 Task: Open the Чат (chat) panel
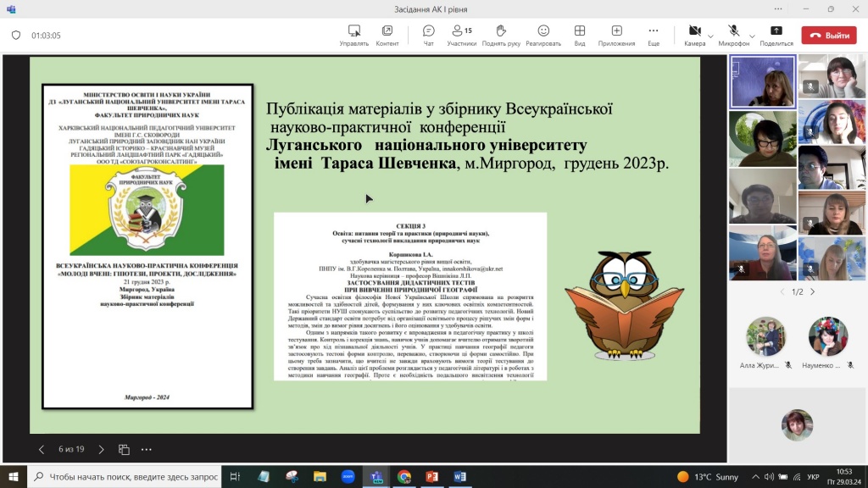tap(428, 35)
